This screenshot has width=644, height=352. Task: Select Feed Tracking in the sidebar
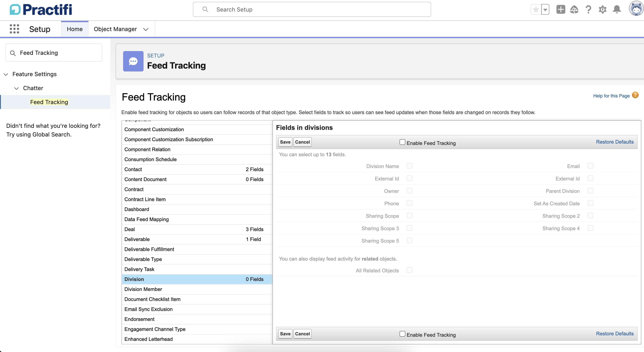[49, 102]
